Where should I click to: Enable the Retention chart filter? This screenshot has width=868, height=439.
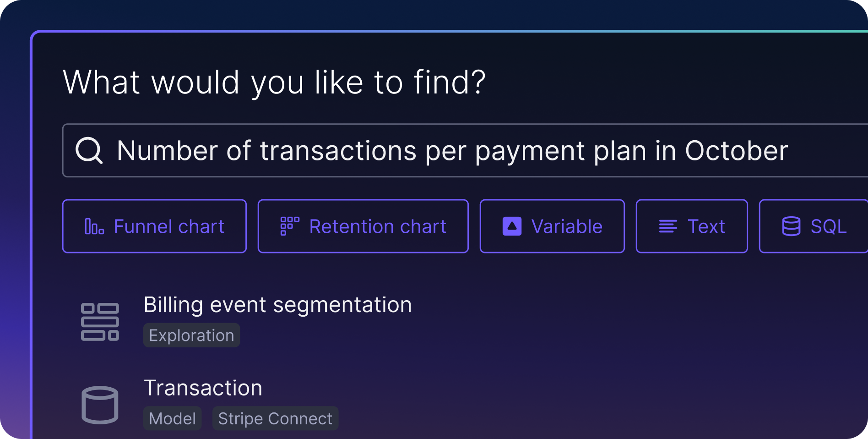363,226
